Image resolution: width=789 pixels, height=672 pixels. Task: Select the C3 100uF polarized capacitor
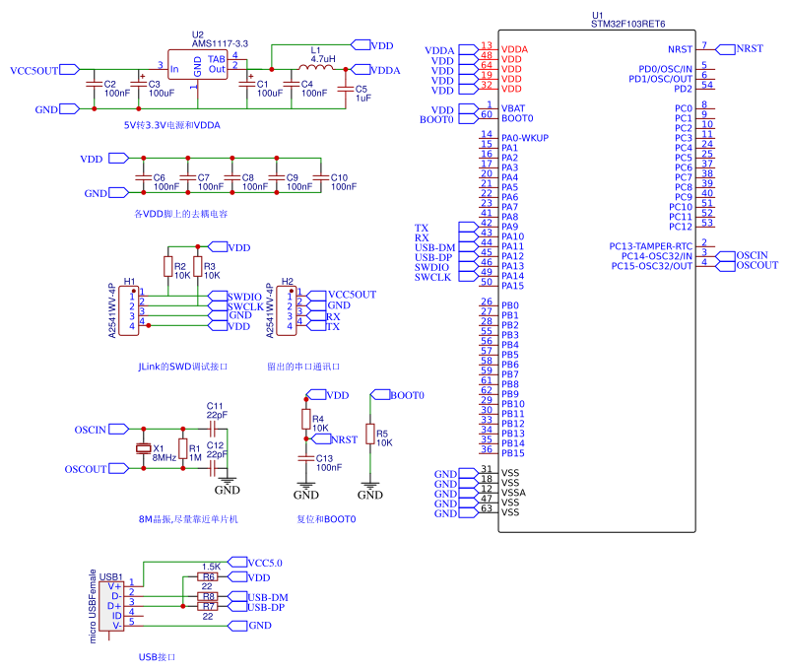(138, 84)
